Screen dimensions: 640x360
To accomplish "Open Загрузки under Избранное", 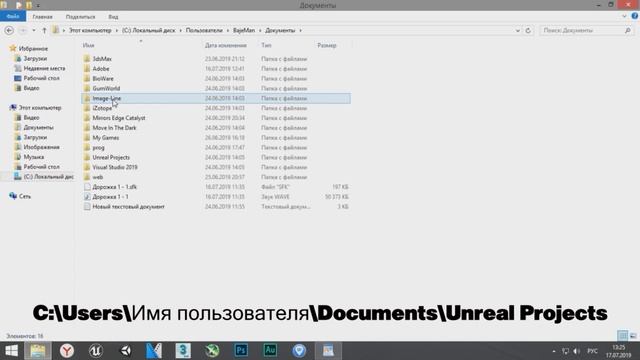I will pyautogui.click(x=35, y=58).
